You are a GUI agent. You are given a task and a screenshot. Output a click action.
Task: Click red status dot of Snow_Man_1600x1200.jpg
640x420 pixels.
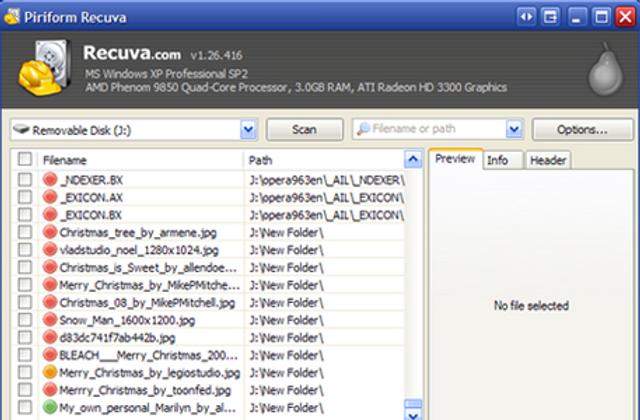click(50, 320)
